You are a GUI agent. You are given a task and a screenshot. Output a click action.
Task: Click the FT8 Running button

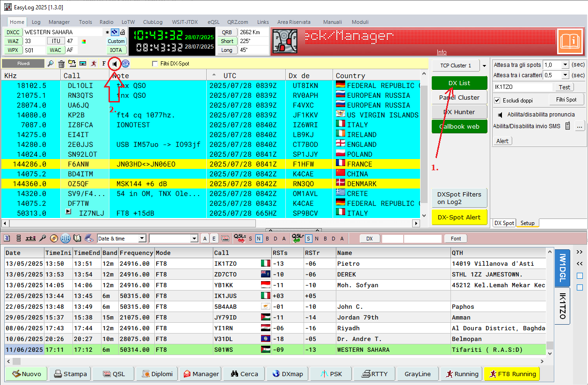click(x=512, y=374)
